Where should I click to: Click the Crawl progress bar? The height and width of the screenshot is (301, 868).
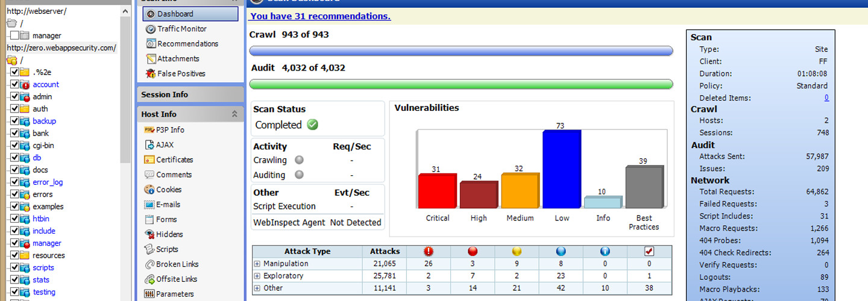[461, 51]
